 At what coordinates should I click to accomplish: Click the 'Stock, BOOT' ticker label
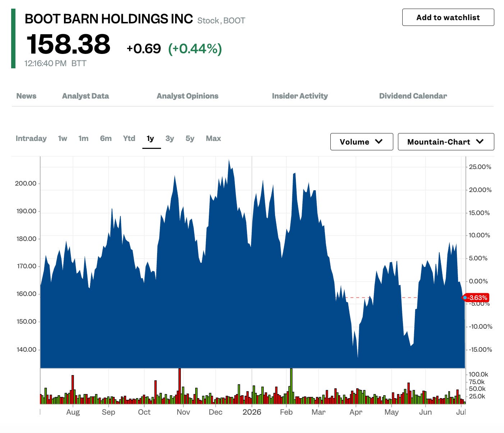coord(221,20)
